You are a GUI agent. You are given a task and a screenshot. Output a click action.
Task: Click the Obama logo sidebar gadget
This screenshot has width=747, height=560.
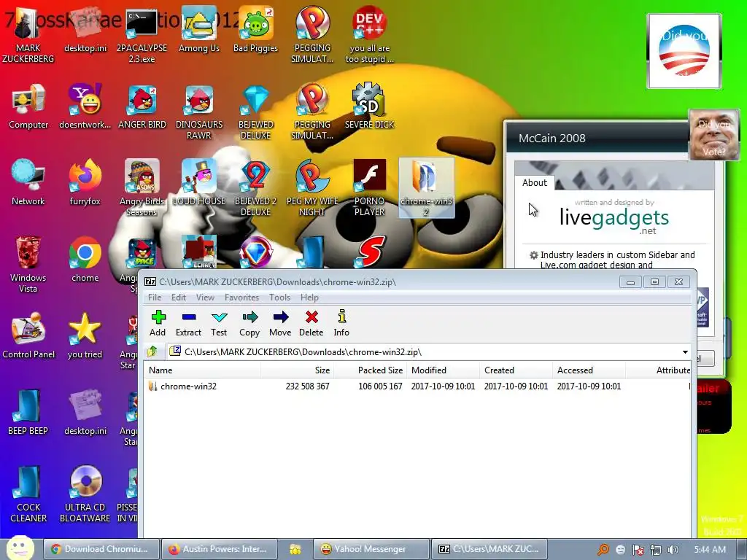tap(684, 50)
